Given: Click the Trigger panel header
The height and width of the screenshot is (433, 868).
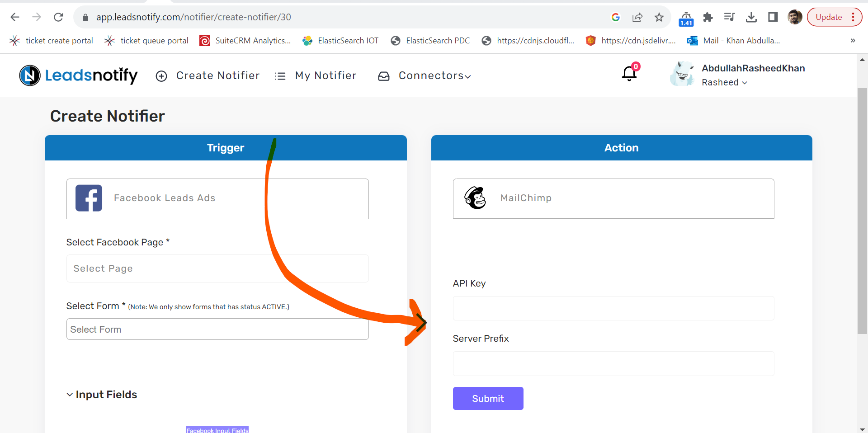Looking at the screenshot, I should coord(226,148).
